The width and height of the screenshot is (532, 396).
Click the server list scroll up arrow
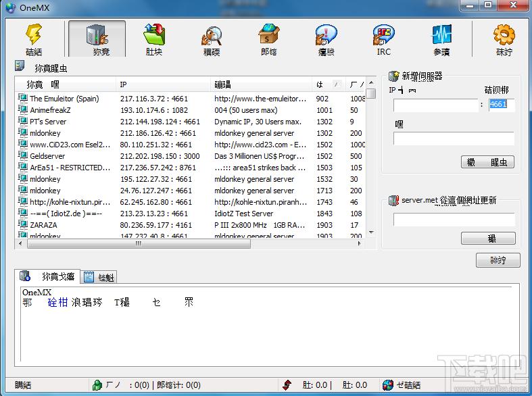371,82
